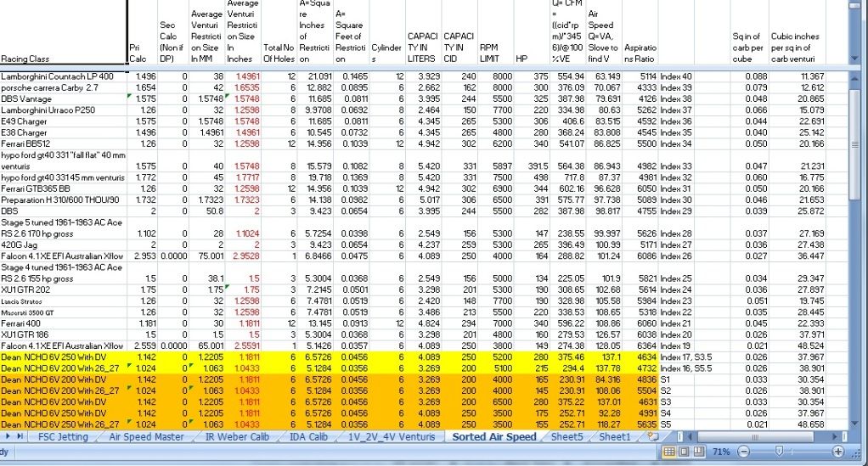Select the Lancia Stratos cell

click(x=64, y=301)
